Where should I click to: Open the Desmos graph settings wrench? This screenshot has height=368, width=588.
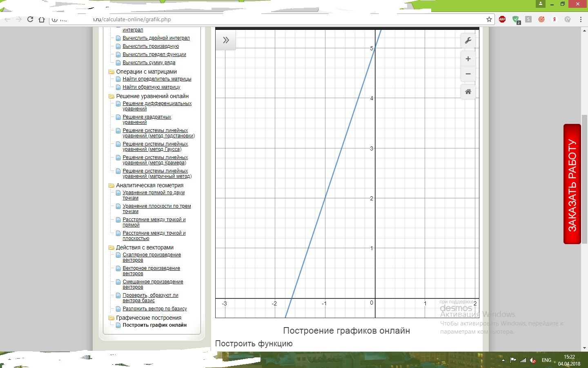[x=468, y=40]
